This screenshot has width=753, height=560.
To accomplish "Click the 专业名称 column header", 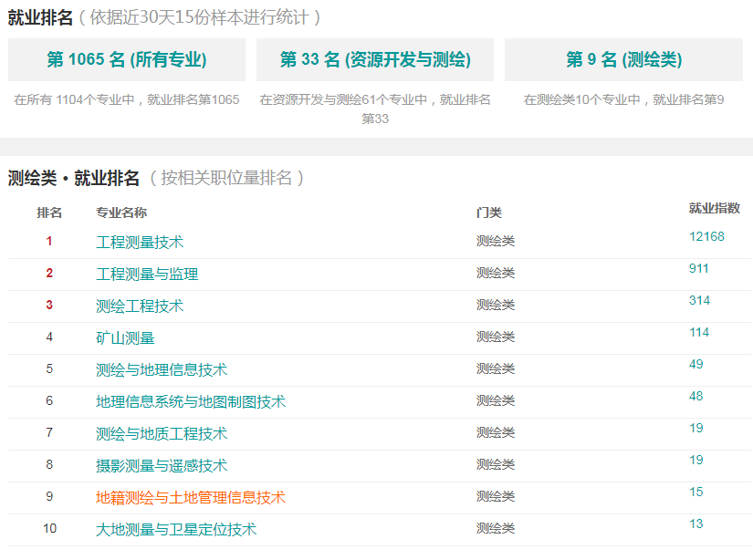I will pyautogui.click(x=121, y=213).
